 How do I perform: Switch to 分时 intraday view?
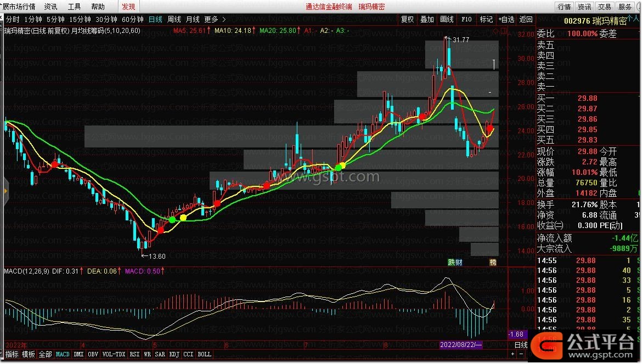[13, 19]
